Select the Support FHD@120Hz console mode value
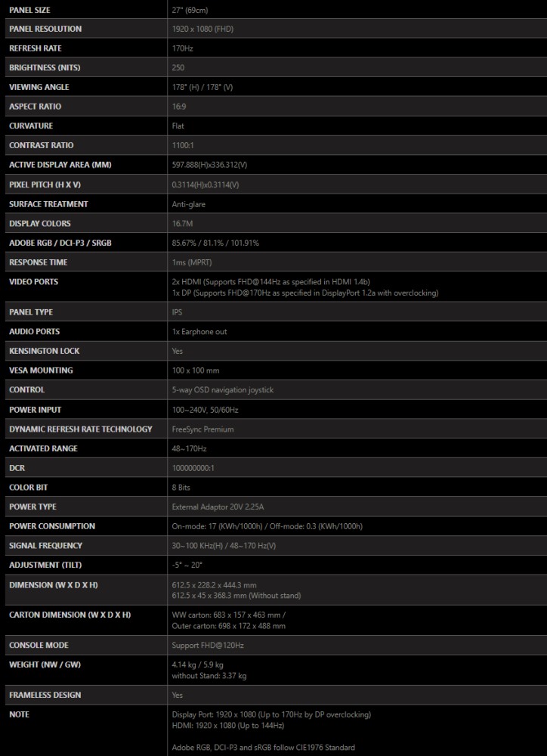The width and height of the screenshot is (547, 756). pos(208,645)
